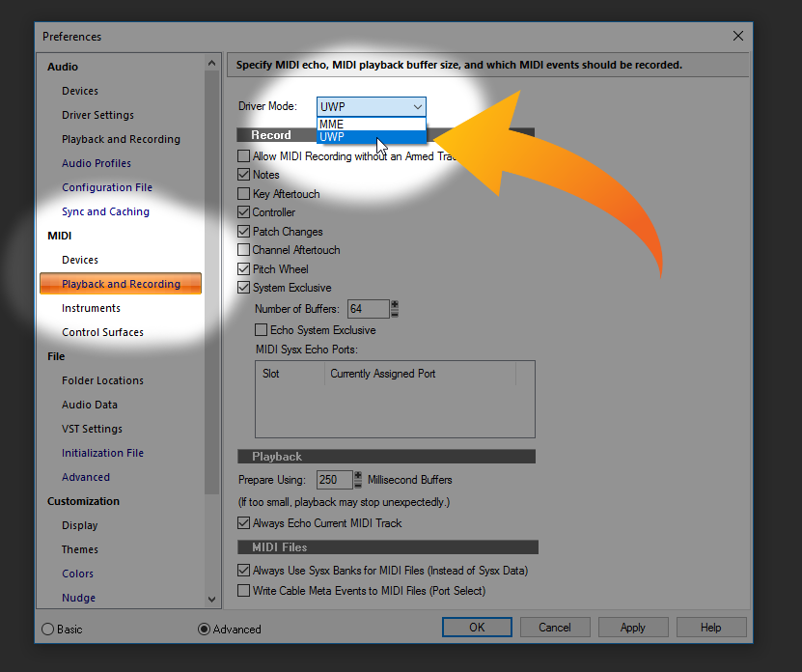Uncheck the Notes recording checkbox
Image resolution: width=802 pixels, height=672 pixels.
click(244, 175)
